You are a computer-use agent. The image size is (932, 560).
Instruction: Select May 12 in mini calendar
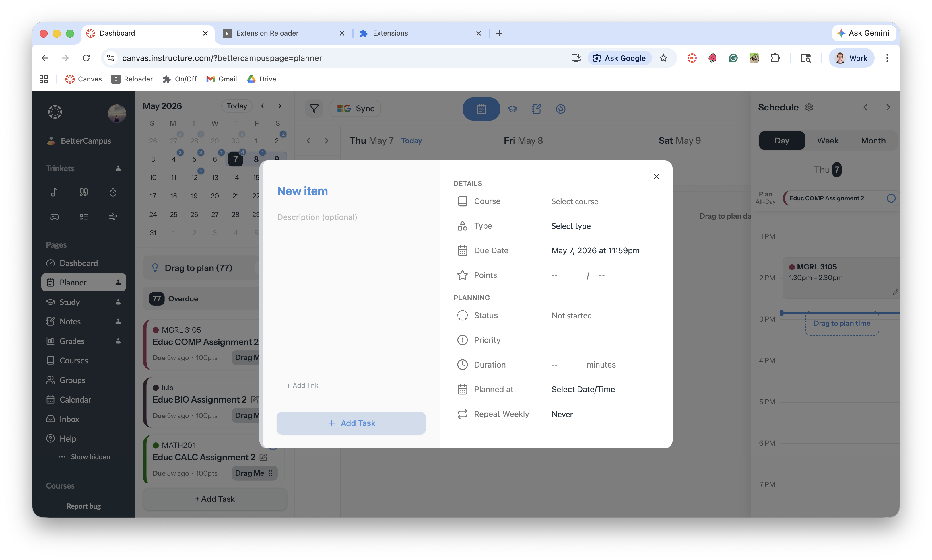tap(194, 177)
